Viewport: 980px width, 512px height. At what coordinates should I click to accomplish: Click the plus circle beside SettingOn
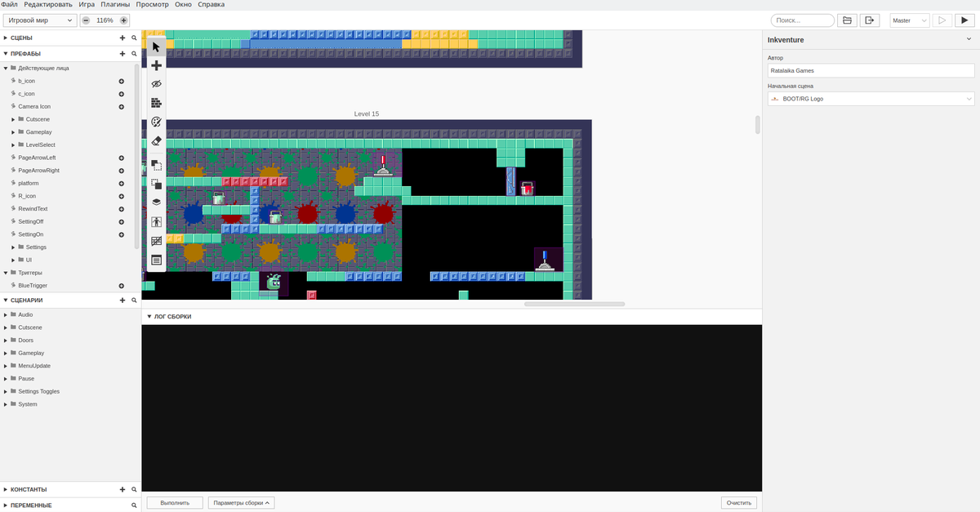122,234
